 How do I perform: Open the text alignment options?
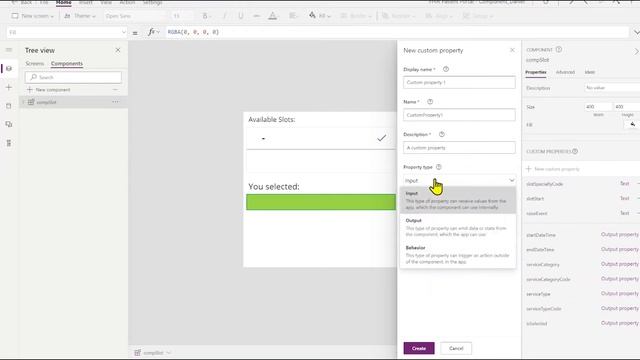click(293, 16)
